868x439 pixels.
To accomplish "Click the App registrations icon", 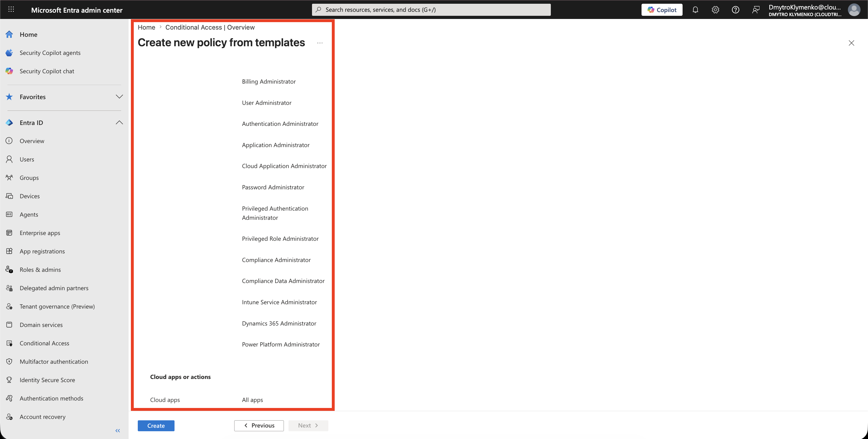I will pyautogui.click(x=9, y=251).
